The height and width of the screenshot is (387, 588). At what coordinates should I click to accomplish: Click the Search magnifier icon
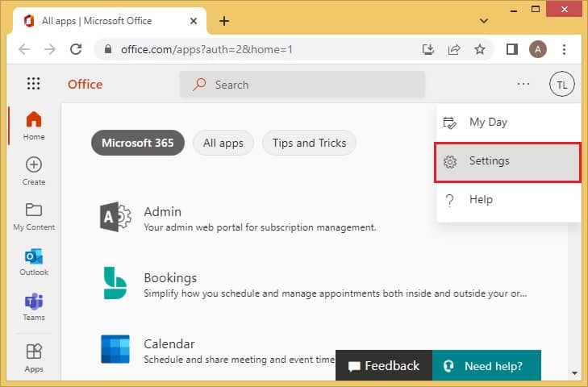coord(199,85)
